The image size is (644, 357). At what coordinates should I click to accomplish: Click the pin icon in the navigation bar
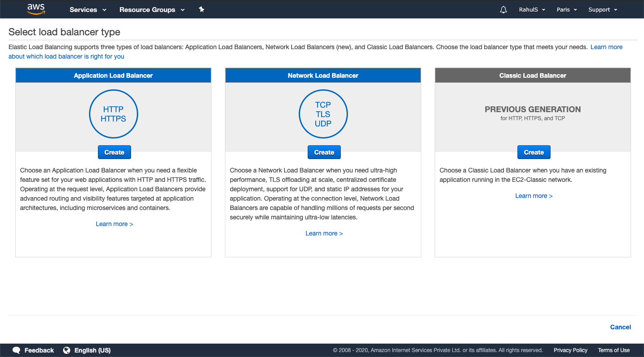(202, 9)
